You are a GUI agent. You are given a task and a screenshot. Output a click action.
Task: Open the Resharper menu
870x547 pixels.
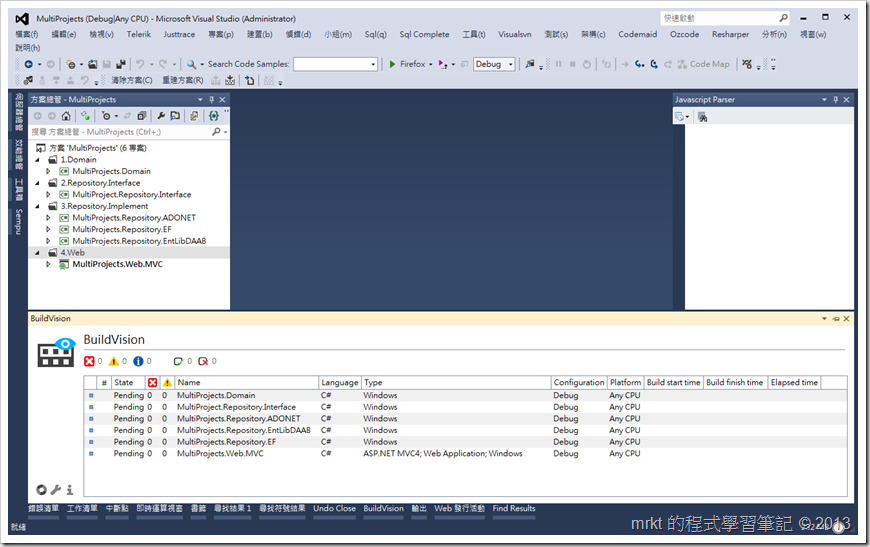pos(730,34)
